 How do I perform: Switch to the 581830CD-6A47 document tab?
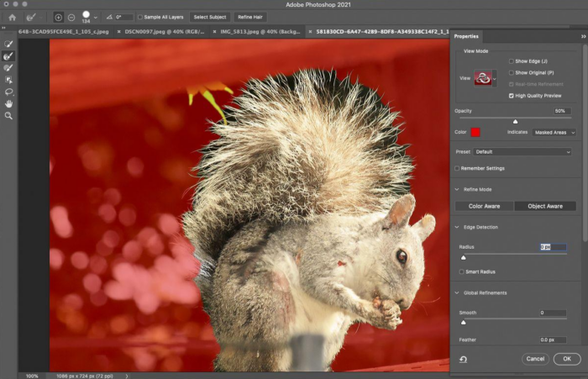[x=382, y=32]
